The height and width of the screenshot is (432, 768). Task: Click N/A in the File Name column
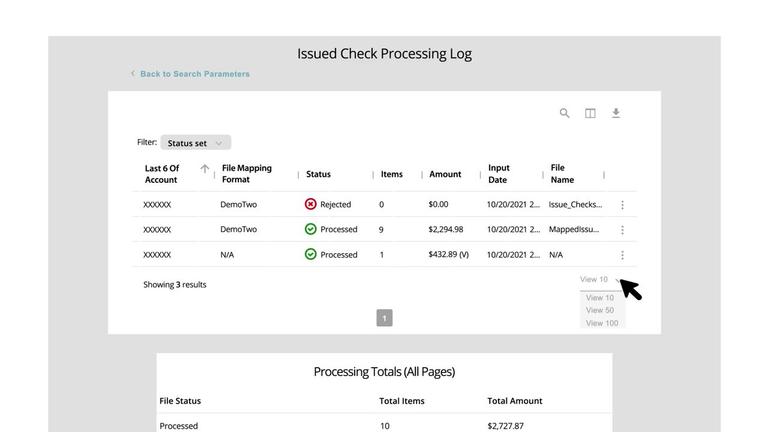pyautogui.click(x=555, y=255)
